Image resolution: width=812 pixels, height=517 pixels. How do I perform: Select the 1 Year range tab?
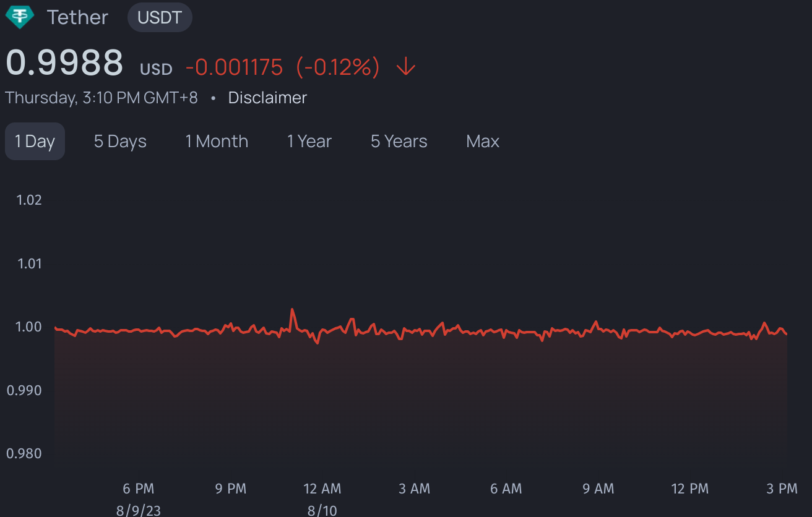click(x=309, y=141)
